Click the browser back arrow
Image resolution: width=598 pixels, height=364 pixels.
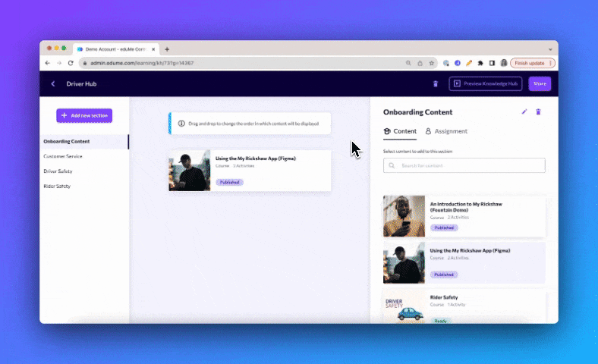point(48,63)
